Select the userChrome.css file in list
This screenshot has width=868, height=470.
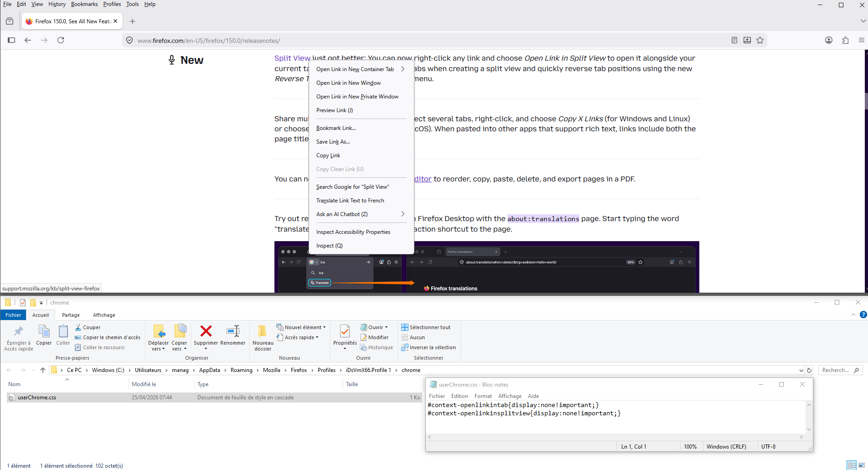tap(37, 398)
